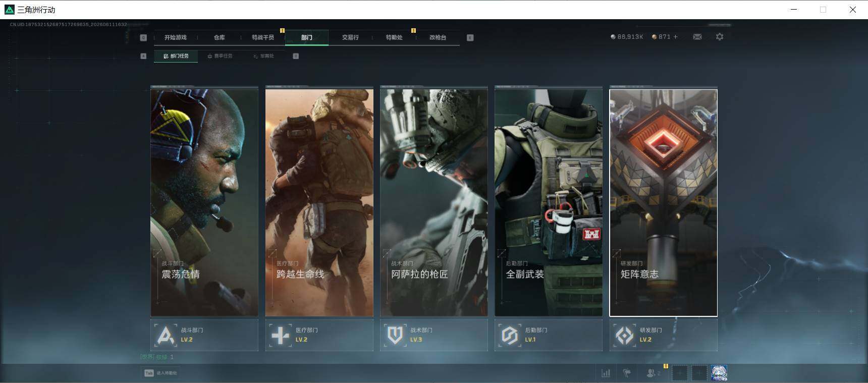Select the 部门任务 sub-tab
Image resolution: width=868 pixels, height=383 pixels.
tap(176, 56)
